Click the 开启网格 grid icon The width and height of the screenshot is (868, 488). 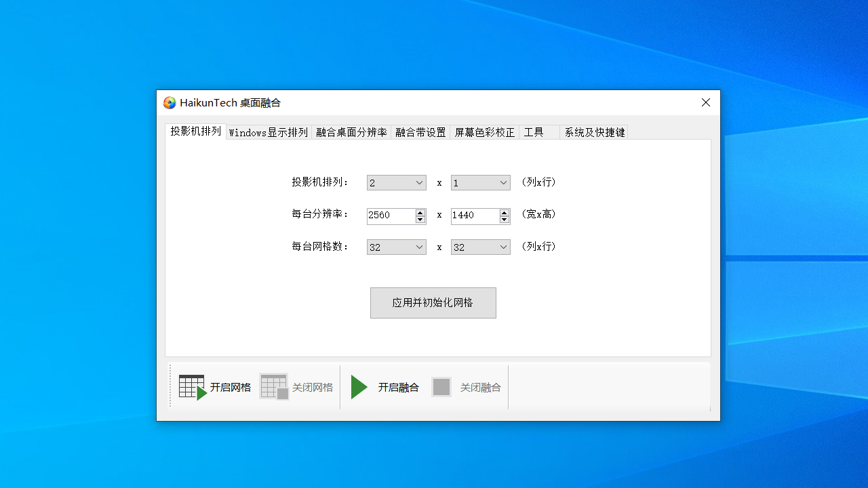193,387
